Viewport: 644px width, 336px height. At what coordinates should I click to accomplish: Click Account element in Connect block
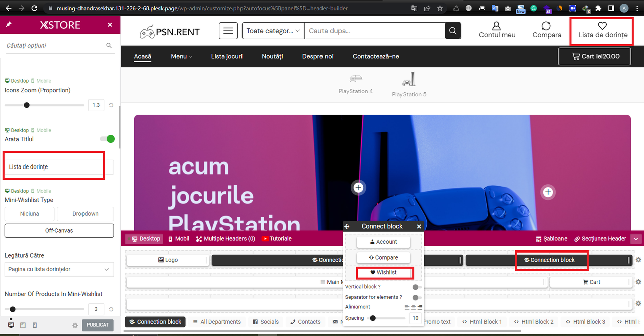coord(383,242)
